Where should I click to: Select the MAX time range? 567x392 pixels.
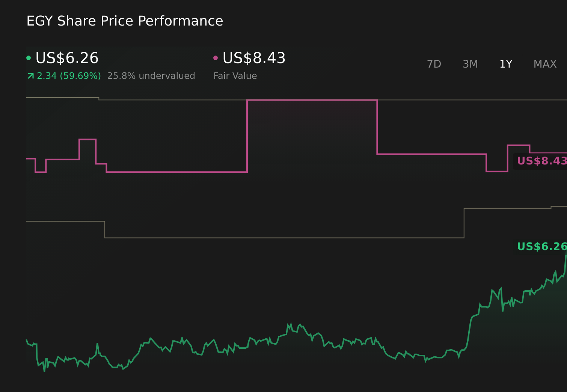(x=544, y=64)
